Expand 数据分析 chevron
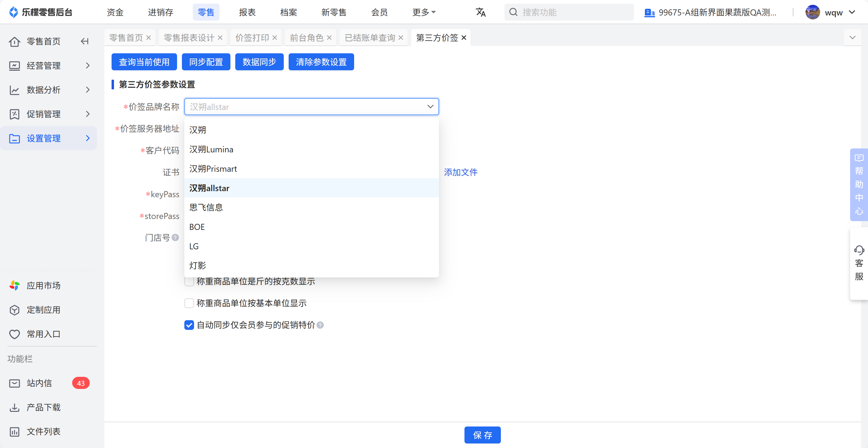 tap(88, 90)
